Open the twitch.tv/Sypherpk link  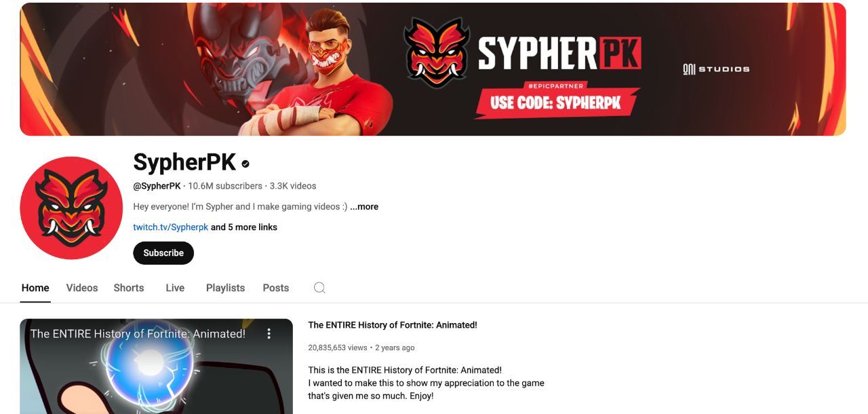pos(171,227)
